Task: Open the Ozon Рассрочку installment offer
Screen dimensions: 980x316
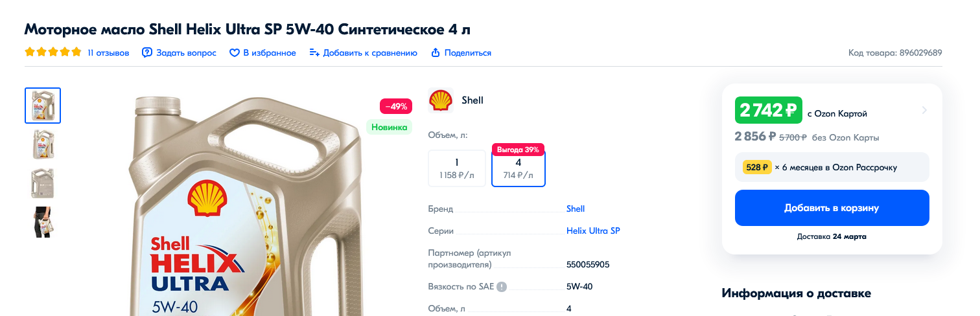Action: click(832, 167)
